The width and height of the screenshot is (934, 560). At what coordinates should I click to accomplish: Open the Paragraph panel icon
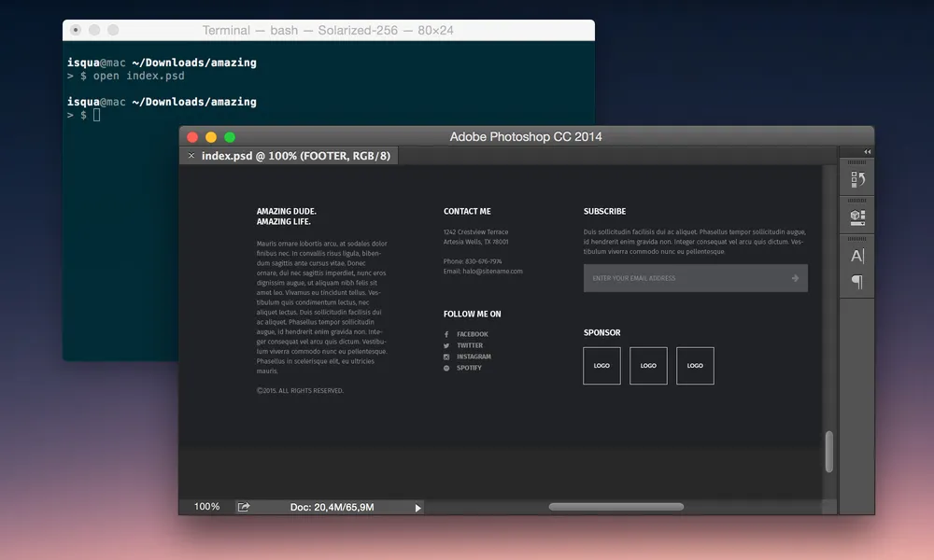857,282
